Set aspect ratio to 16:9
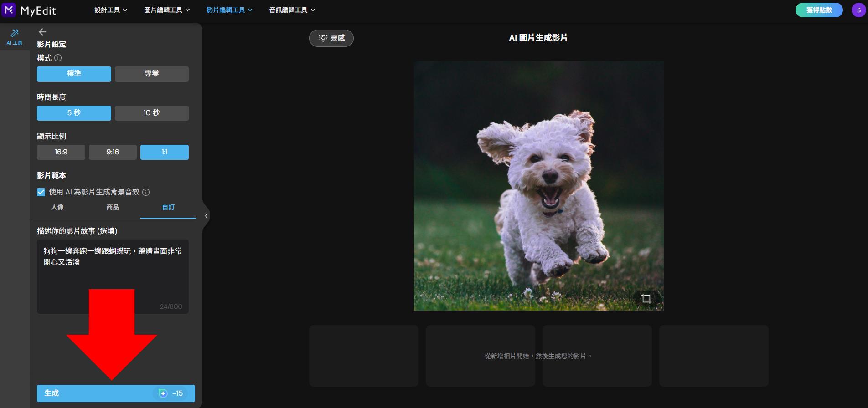This screenshot has width=868, height=408. (61, 152)
